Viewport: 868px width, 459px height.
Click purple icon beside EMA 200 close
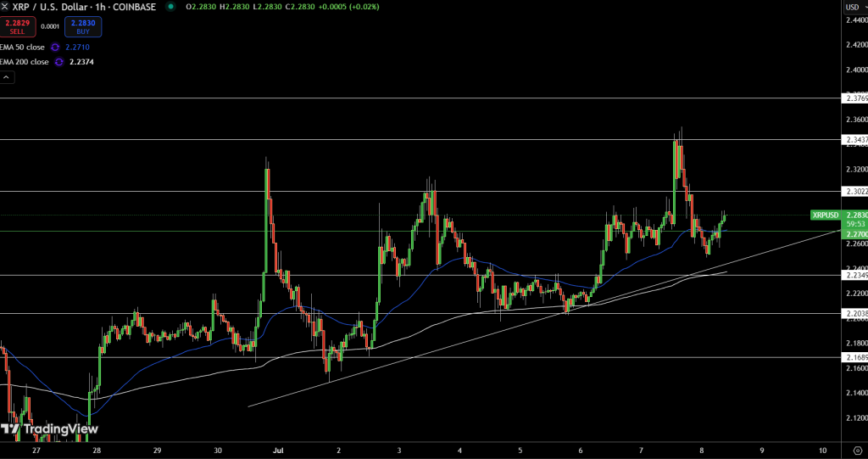click(58, 62)
